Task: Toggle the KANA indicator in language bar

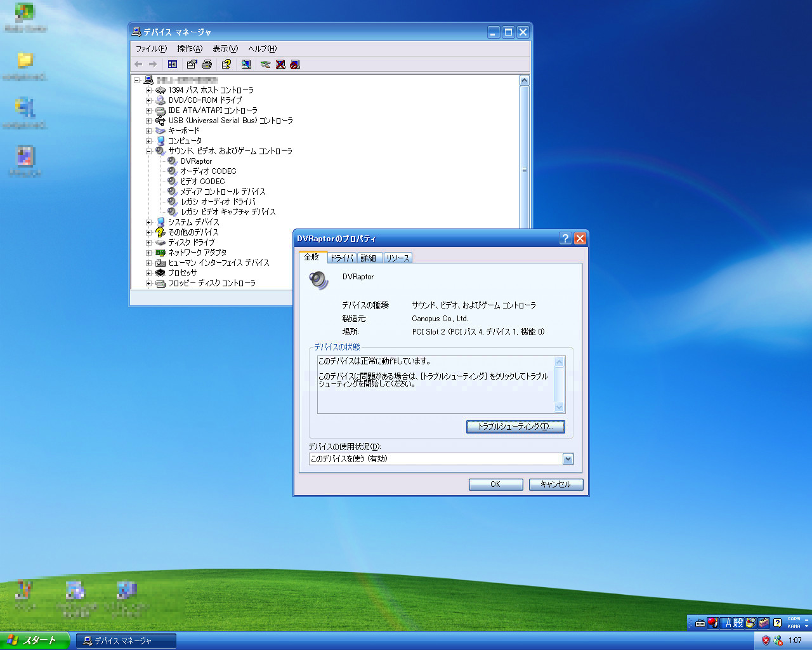Action: [x=794, y=627]
